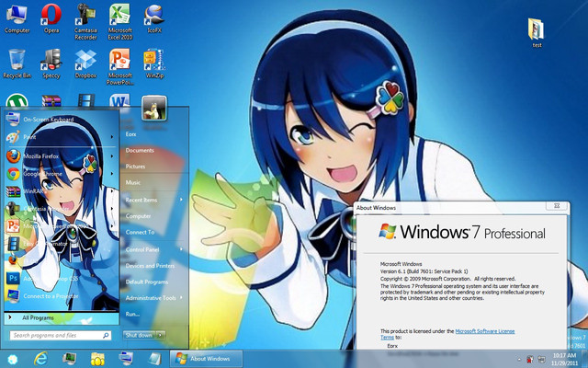Open Adobe Photoshop CS5 in Start menu

tap(60, 278)
